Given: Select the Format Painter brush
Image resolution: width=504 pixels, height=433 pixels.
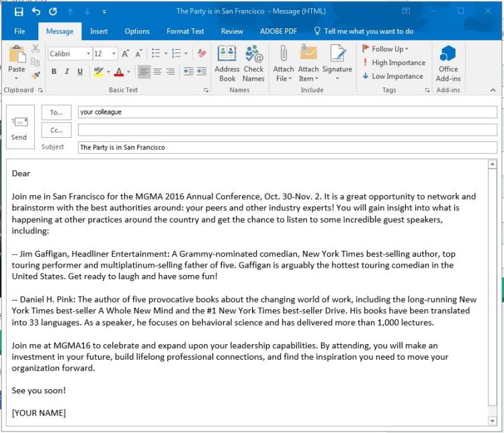Looking at the screenshot, I should 36,75.
